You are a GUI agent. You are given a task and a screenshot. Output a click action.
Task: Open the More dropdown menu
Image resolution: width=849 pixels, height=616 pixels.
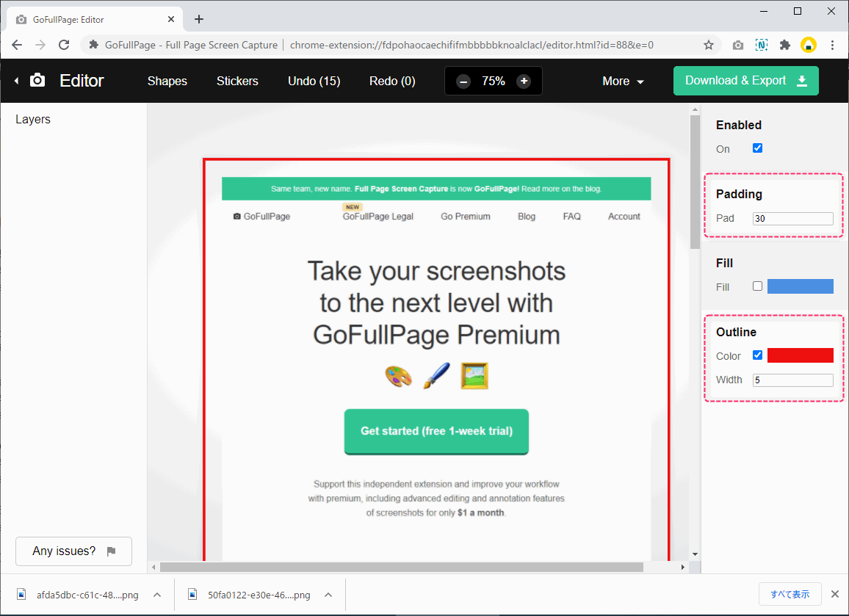tap(624, 81)
